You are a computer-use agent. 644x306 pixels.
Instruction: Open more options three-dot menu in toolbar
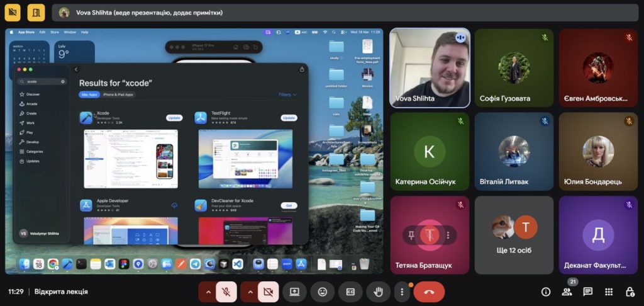402,292
